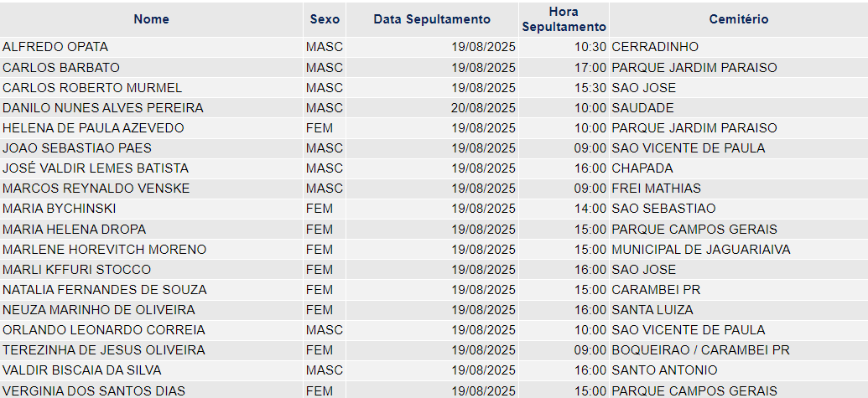Screen dimensions: 868x398
Task: Select DANILO NUNES ALVES PEREIRA name
Action: [x=103, y=108]
